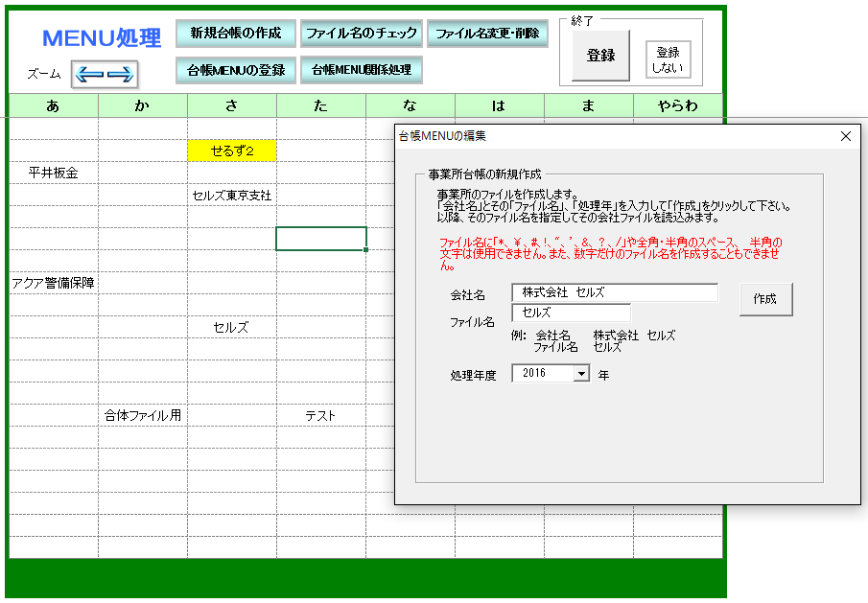Select the アクア警備保障 entry
The width and height of the screenshot is (868, 603).
click(54, 283)
